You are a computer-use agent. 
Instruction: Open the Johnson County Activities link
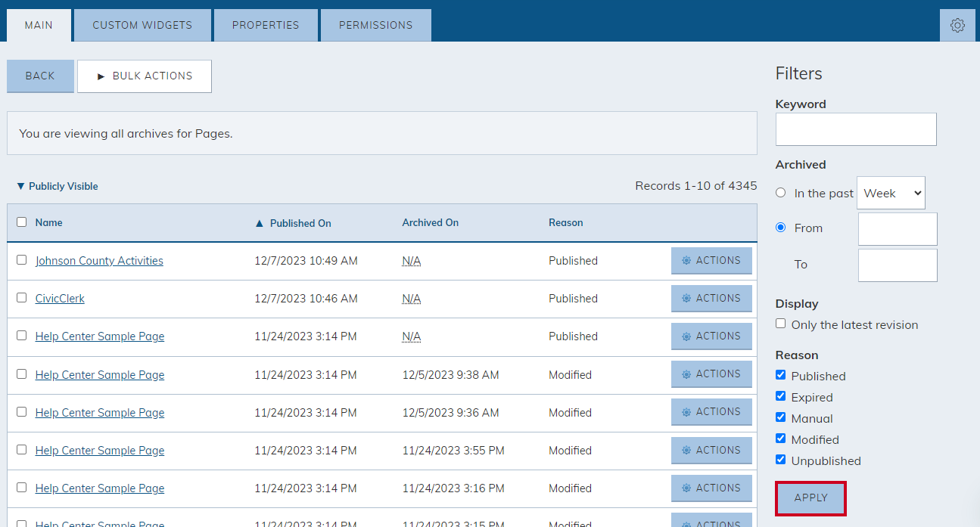point(99,261)
